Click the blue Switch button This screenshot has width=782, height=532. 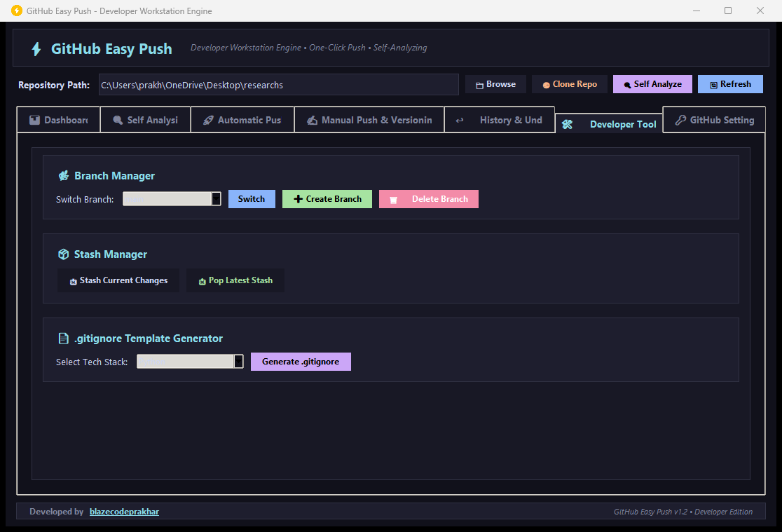[x=252, y=199]
